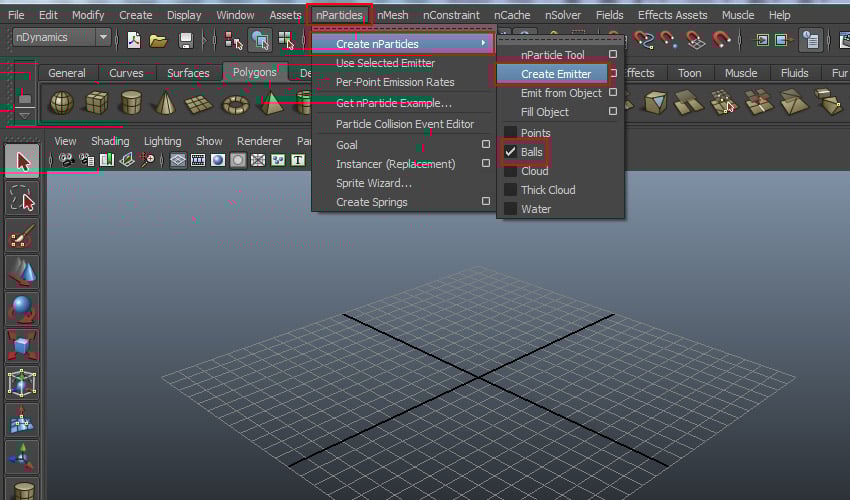Create a polygon pyramid from shelf
This screenshot has height=500, width=850.
click(271, 102)
